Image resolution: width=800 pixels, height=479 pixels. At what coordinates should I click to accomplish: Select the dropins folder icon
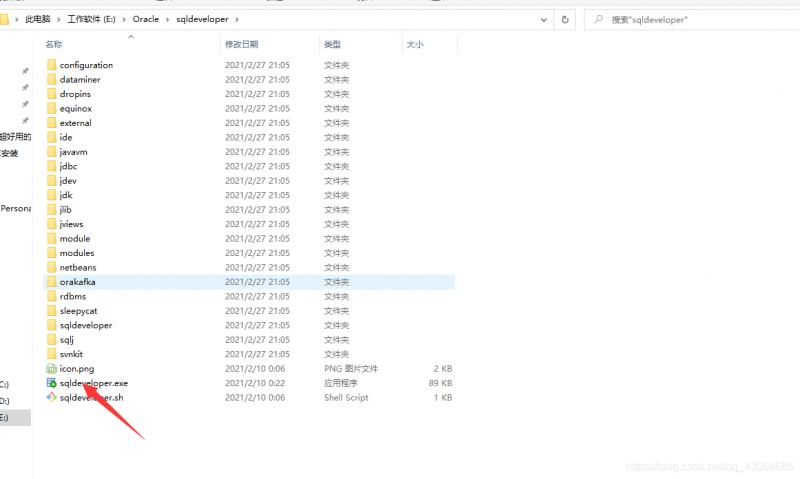click(52, 94)
